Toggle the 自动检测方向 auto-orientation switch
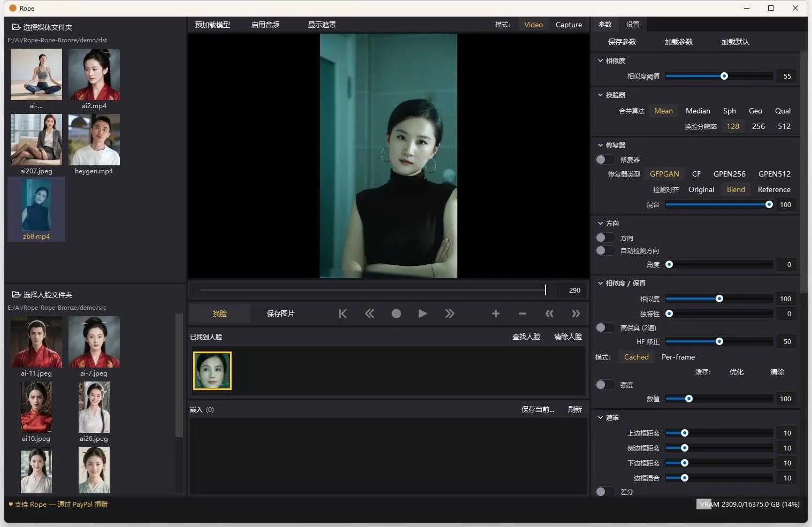Viewport: 812px width, 527px height. tap(606, 250)
